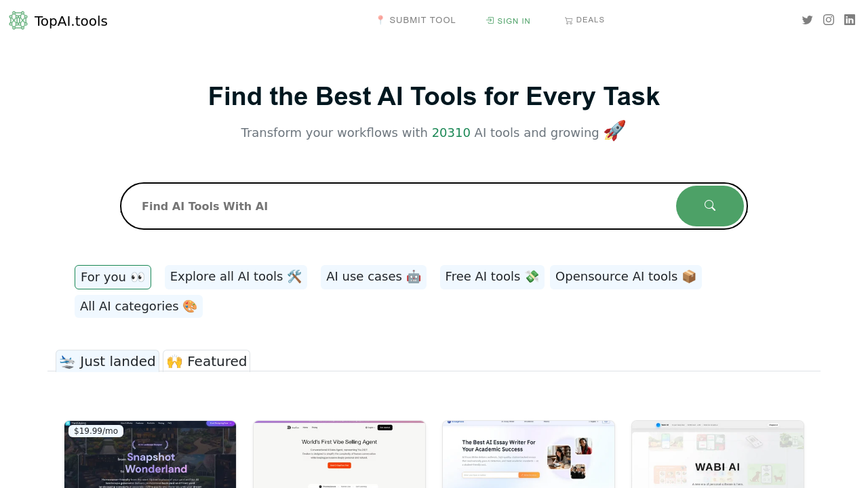View 'All AI categories'
The height and width of the screenshot is (488, 868).
138,306
